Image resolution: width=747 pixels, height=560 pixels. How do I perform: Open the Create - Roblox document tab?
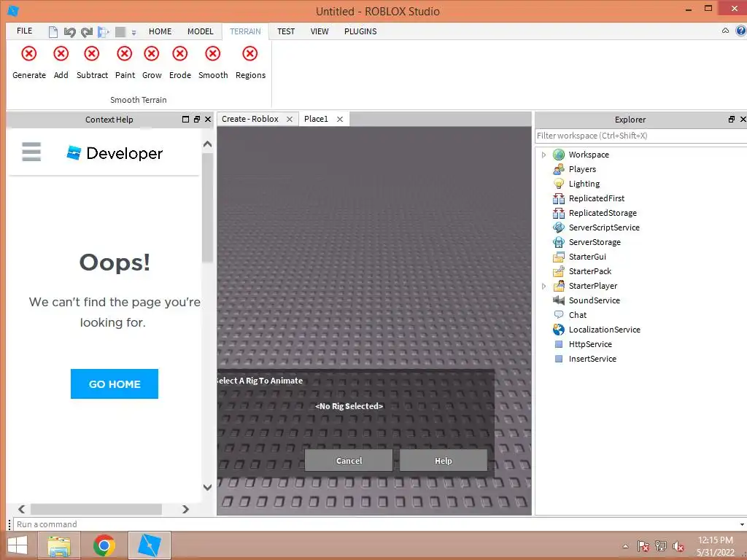(250, 119)
